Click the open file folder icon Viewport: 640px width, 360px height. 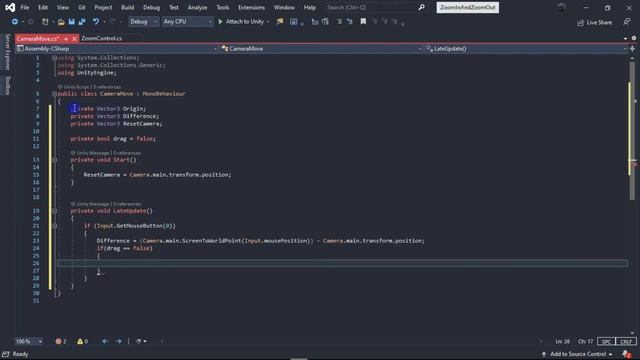click(61, 21)
